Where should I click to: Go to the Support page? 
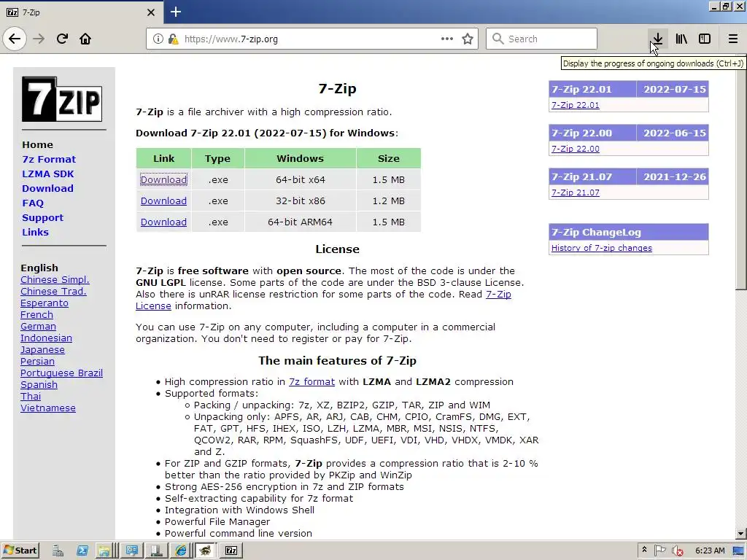[42, 217]
